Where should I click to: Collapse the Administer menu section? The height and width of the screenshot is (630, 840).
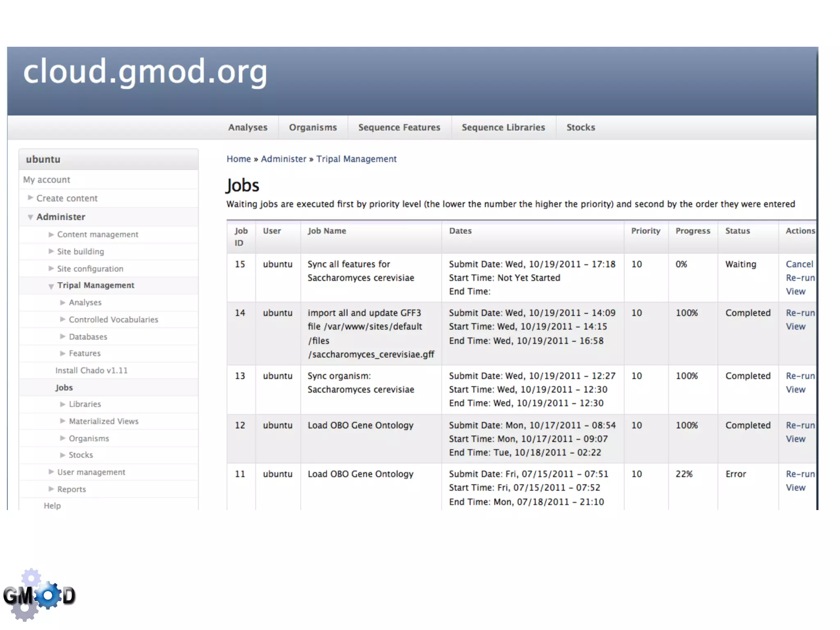point(30,217)
